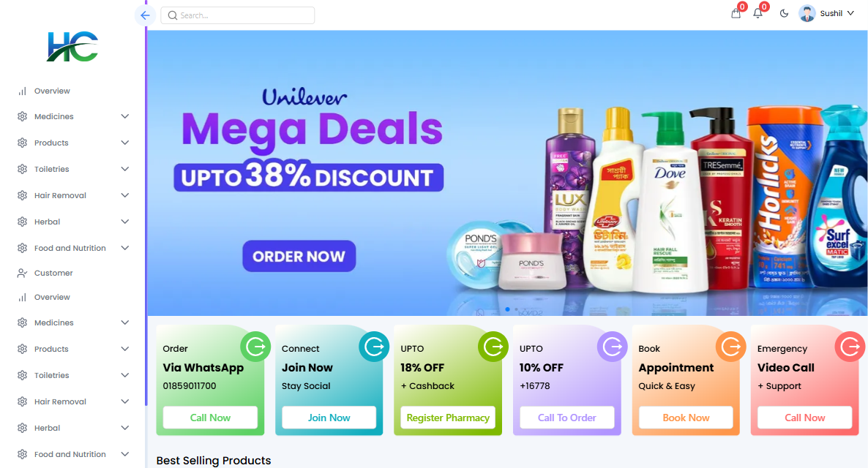The height and width of the screenshot is (468, 868).
Task: Click the Register Pharmacy button
Action: coord(448,418)
